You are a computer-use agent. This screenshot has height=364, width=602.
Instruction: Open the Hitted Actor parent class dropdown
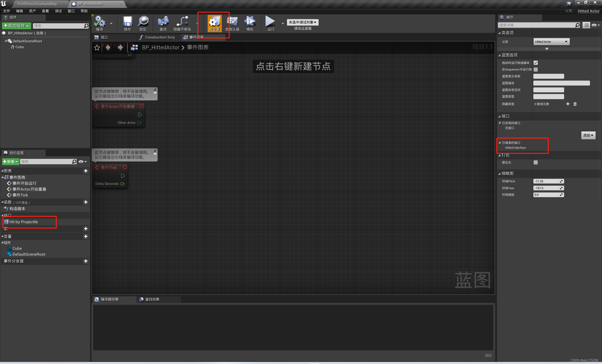551,42
